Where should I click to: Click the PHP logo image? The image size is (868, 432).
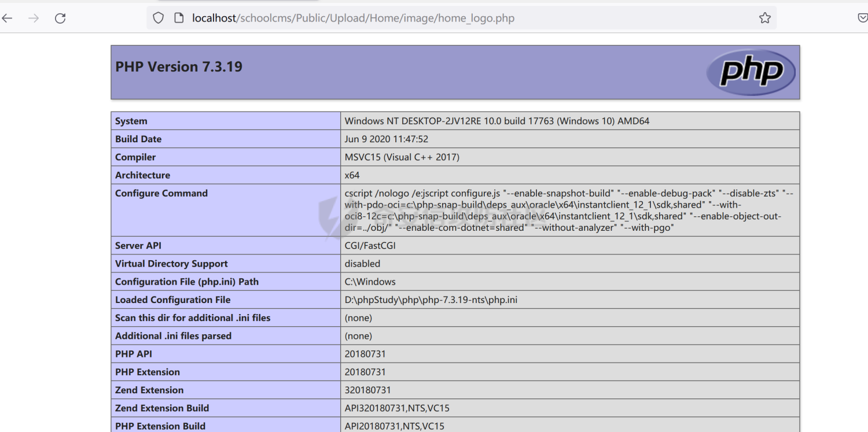751,72
